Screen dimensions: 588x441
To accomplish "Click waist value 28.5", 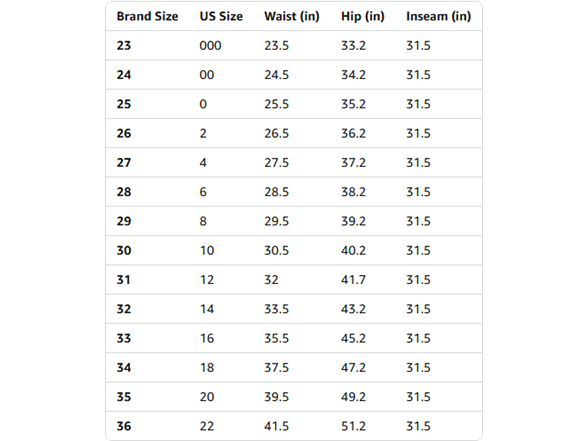I will click(276, 192).
